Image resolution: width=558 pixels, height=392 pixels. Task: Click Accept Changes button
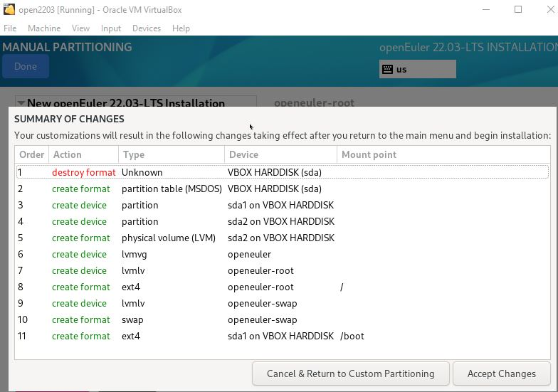pos(501,374)
